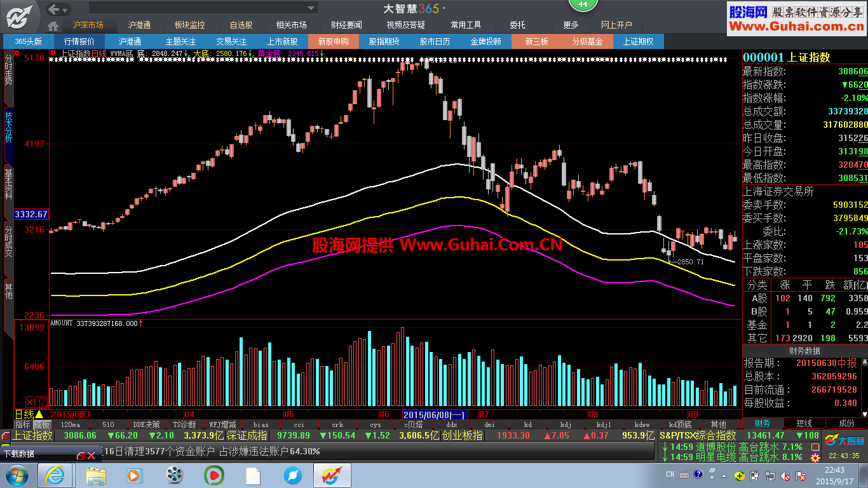Open the 财经要闻 menu
The image size is (868, 488).
(346, 25)
